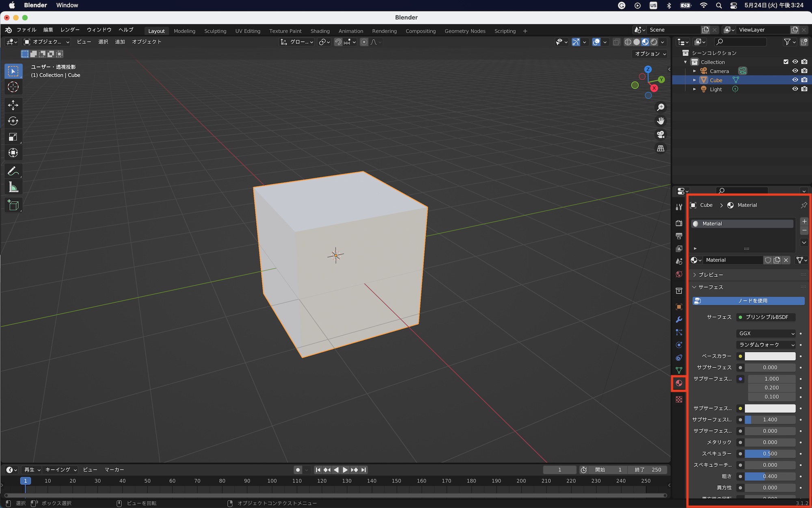812x508 pixels.
Task: Open Modifier properties wrench tab
Action: click(x=679, y=320)
